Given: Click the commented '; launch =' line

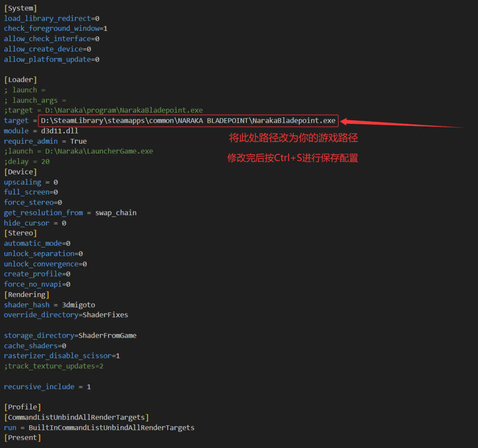Looking at the screenshot, I should coord(25,90).
